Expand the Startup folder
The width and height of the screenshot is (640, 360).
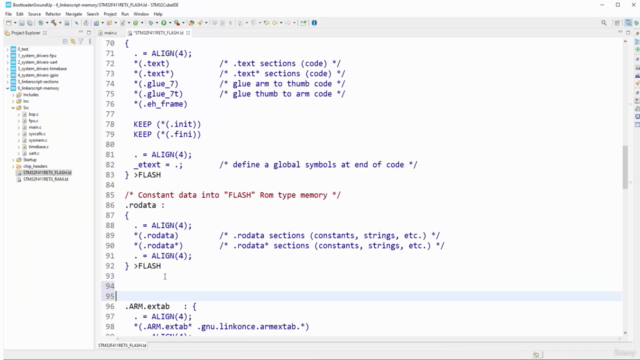tap(13, 160)
